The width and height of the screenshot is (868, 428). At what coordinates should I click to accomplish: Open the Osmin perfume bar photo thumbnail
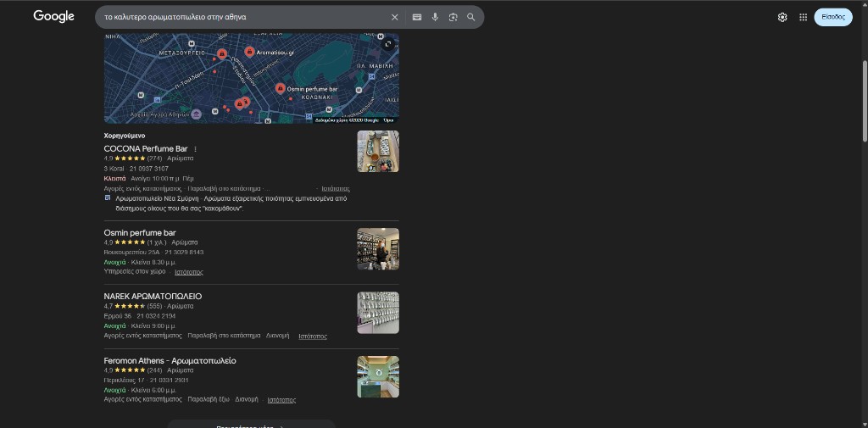[378, 248]
